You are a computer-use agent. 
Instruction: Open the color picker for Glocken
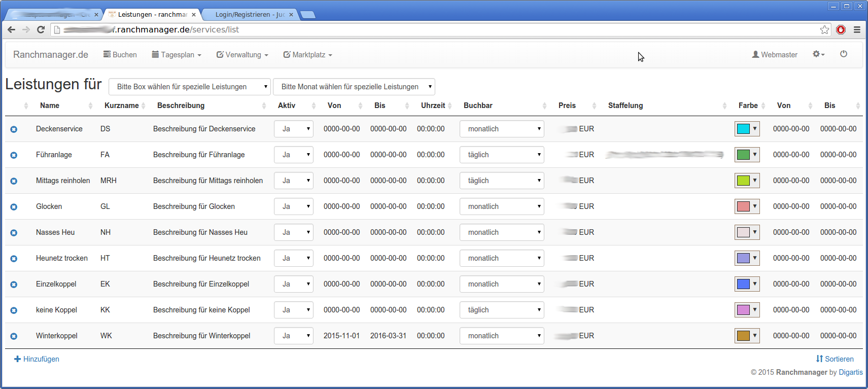pos(747,206)
